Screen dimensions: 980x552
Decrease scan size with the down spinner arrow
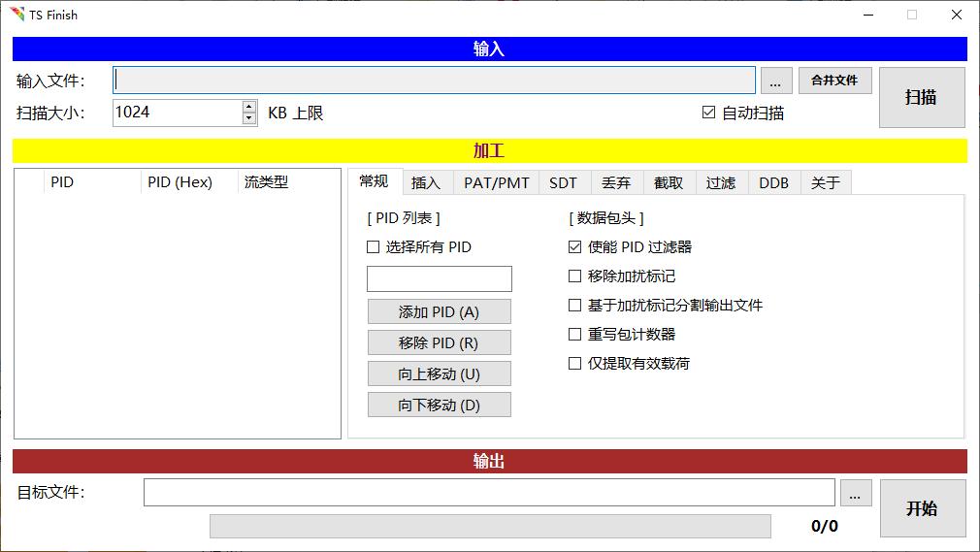[249, 118]
